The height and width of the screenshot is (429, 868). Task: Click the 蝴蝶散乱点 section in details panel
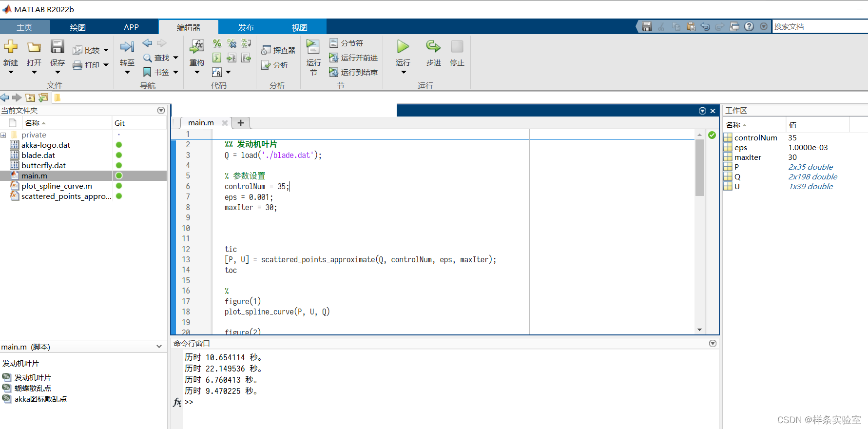coord(33,388)
